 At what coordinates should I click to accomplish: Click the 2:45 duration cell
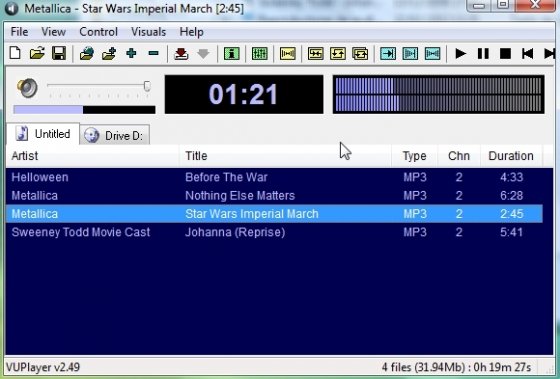click(x=511, y=214)
